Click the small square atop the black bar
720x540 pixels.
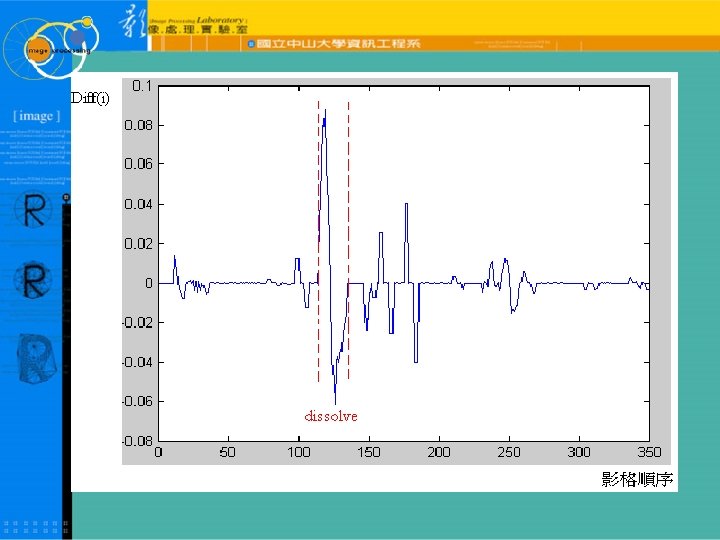coord(66,197)
